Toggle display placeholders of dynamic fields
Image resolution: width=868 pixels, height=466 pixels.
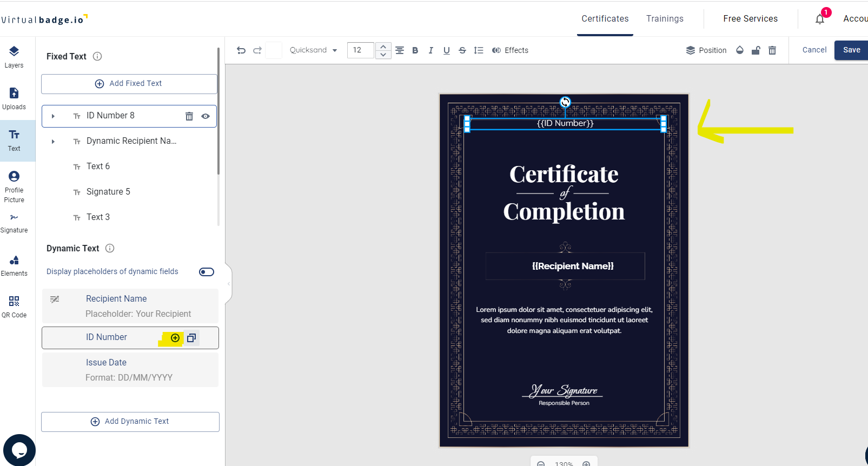coord(207,272)
